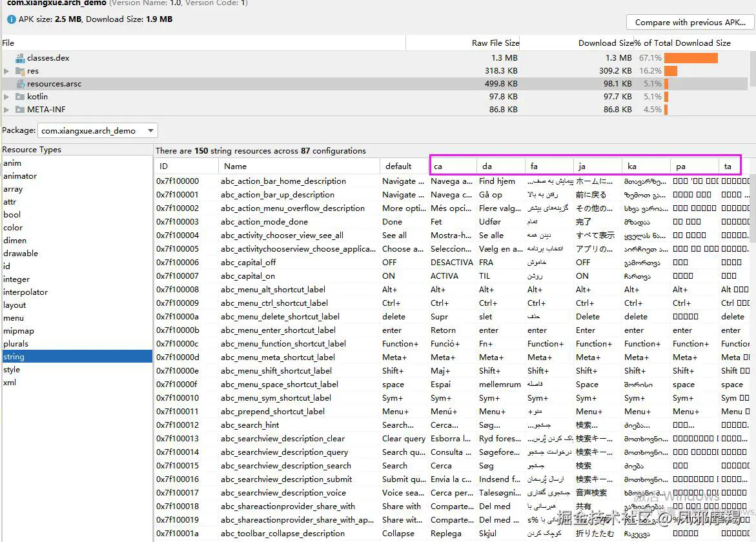Click the res folder icon

pyautogui.click(x=20, y=72)
